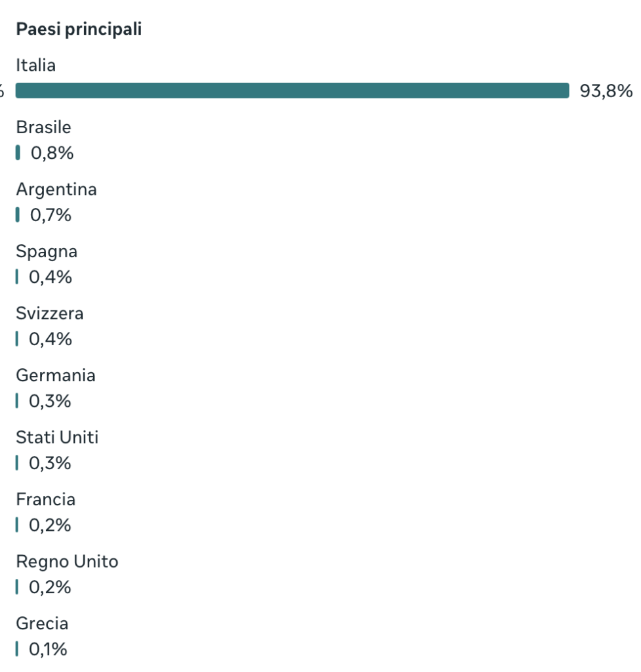The width and height of the screenshot is (641, 672).
Task: Select the Spagna country label
Action: pos(47,251)
